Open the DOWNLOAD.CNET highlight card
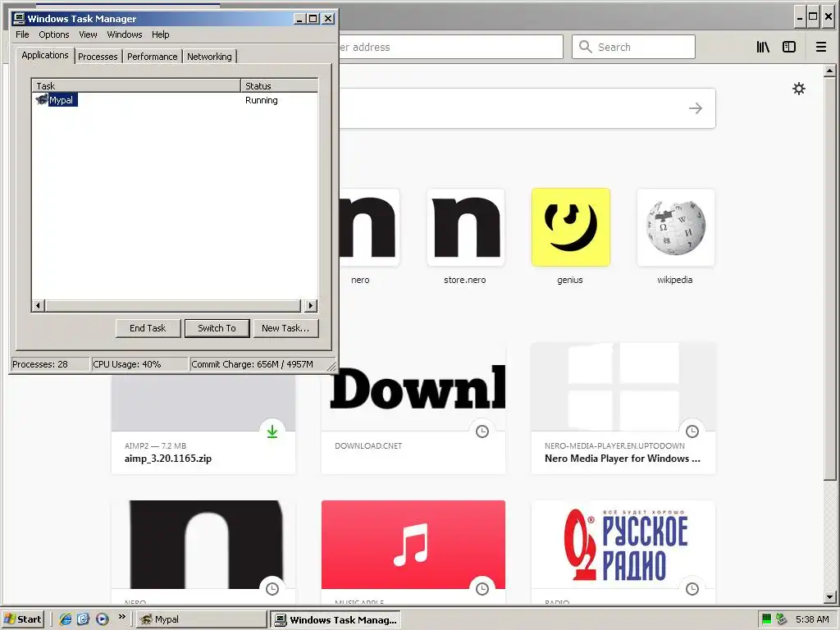 pyautogui.click(x=413, y=407)
